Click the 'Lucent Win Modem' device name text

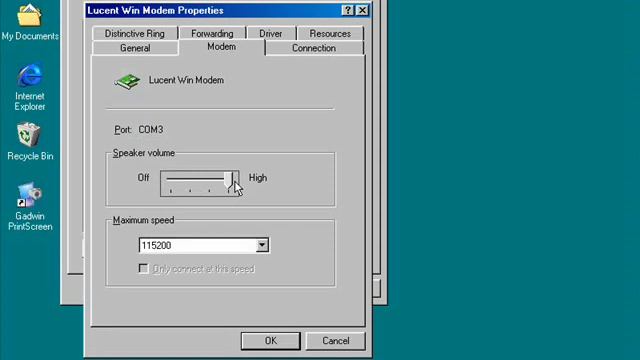pyautogui.click(x=186, y=80)
